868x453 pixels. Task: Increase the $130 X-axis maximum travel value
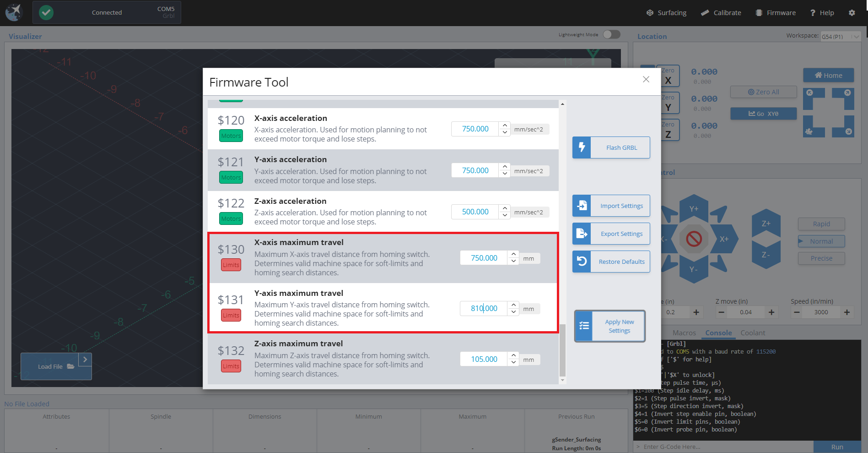pos(513,254)
